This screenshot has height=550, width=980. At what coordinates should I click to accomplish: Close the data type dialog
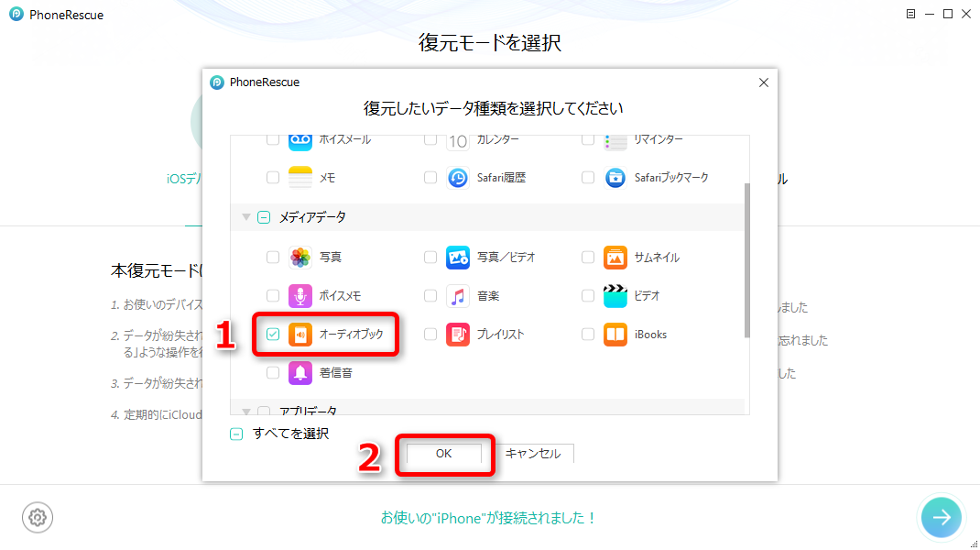764,82
